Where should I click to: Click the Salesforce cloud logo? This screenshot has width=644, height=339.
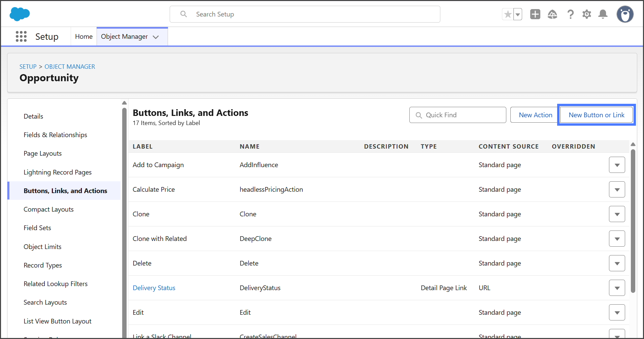[x=20, y=14]
